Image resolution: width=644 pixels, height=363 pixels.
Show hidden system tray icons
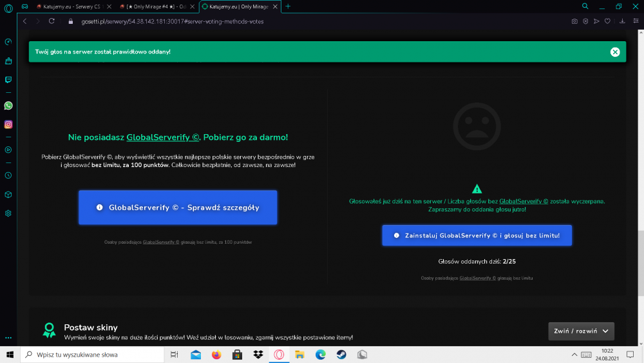click(x=574, y=355)
